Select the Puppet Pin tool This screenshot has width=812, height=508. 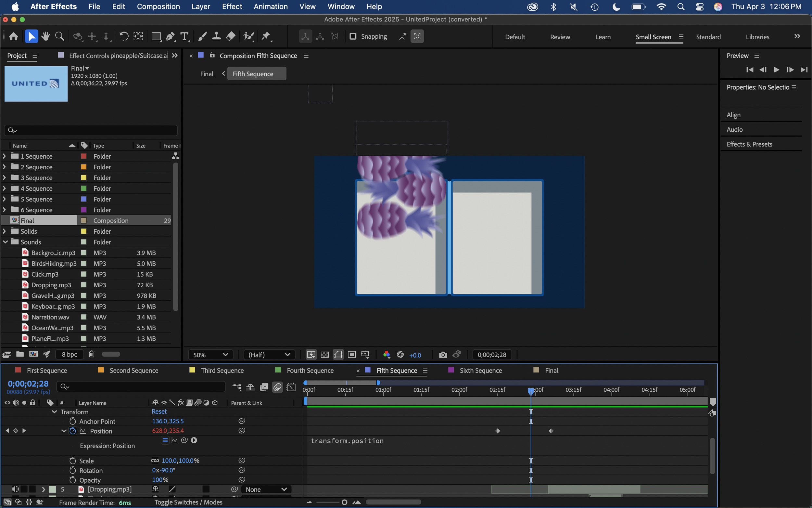pyautogui.click(x=266, y=36)
